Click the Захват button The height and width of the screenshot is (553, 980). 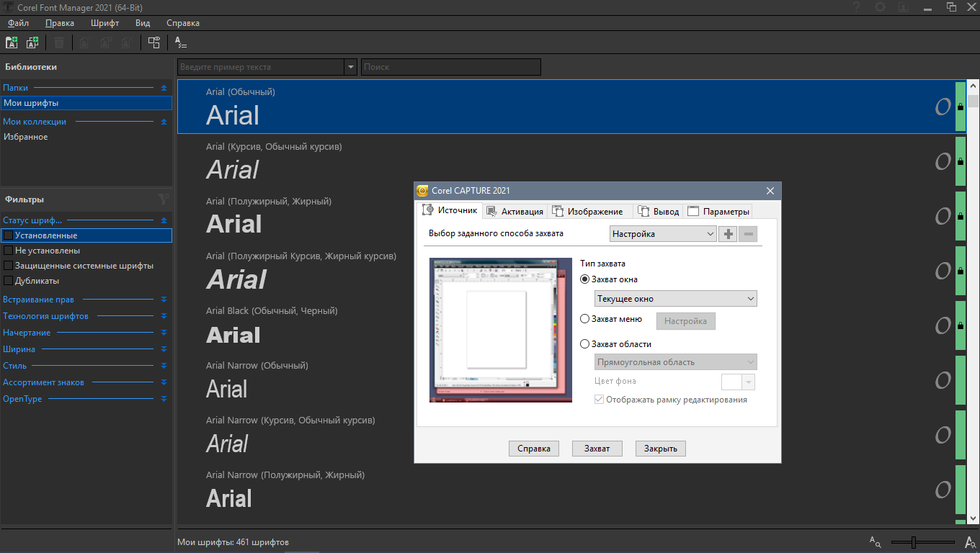coord(597,449)
